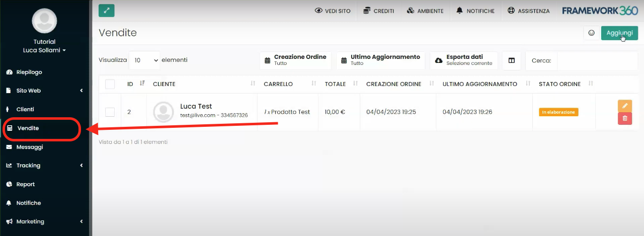The image size is (644, 236).
Task: Click the Vendite calculator icon
Action: coord(9,128)
